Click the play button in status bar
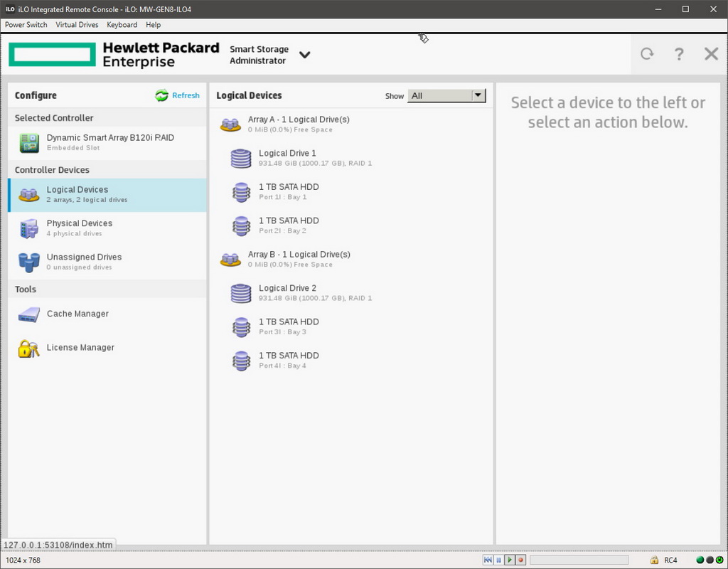This screenshot has height=569, width=728. (510, 560)
